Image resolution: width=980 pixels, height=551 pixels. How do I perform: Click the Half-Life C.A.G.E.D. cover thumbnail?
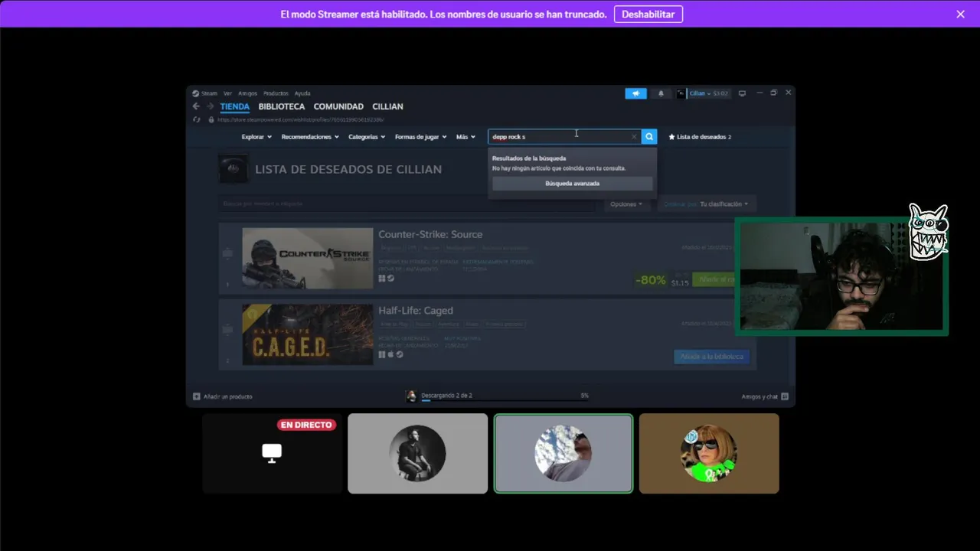(308, 334)
